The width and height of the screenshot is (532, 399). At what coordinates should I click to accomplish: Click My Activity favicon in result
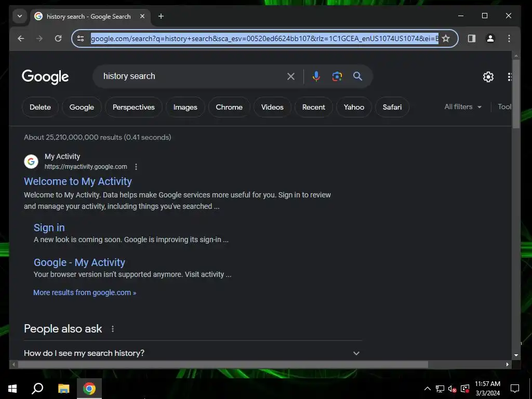31,162
